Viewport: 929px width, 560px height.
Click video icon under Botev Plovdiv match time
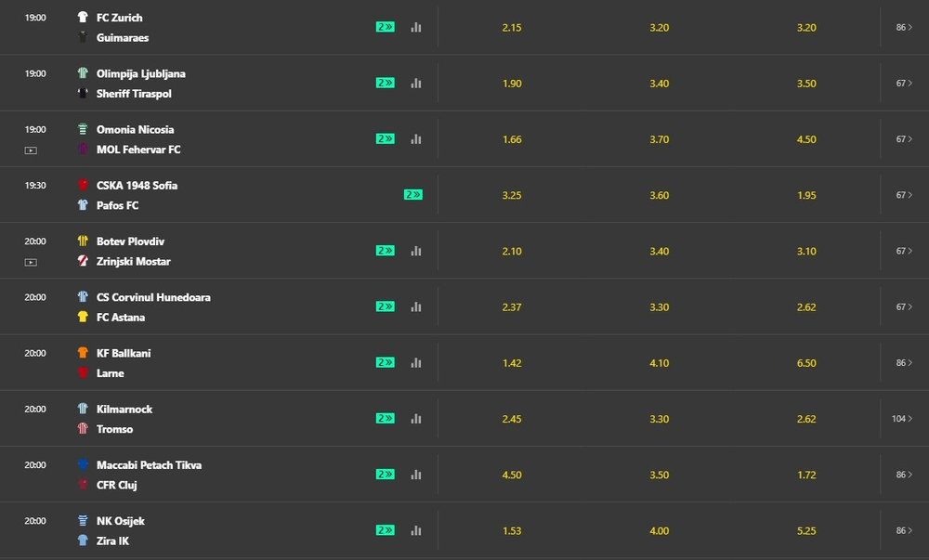click(x=31, y=262)
